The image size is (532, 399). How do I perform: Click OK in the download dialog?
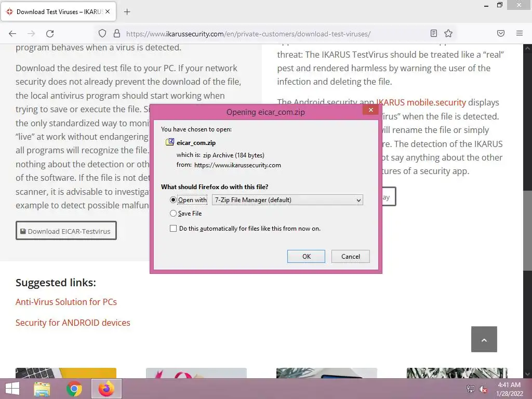tap(306, 257)
